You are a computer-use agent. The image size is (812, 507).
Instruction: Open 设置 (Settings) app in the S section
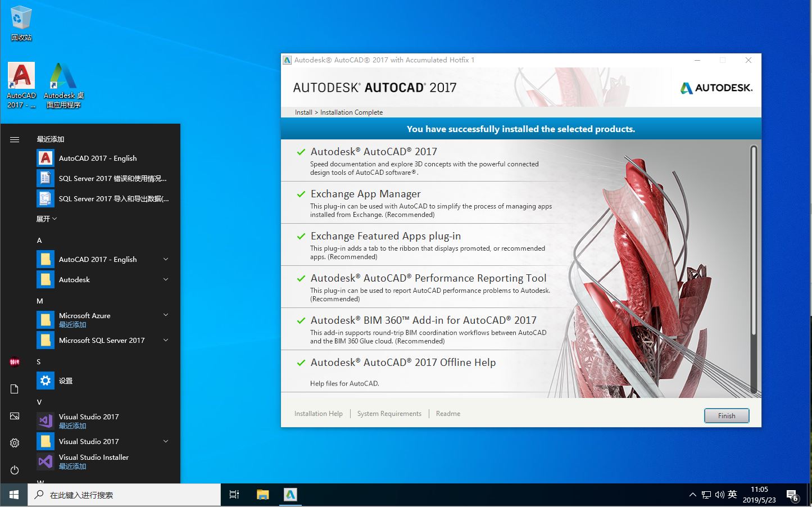coord(104,381)
